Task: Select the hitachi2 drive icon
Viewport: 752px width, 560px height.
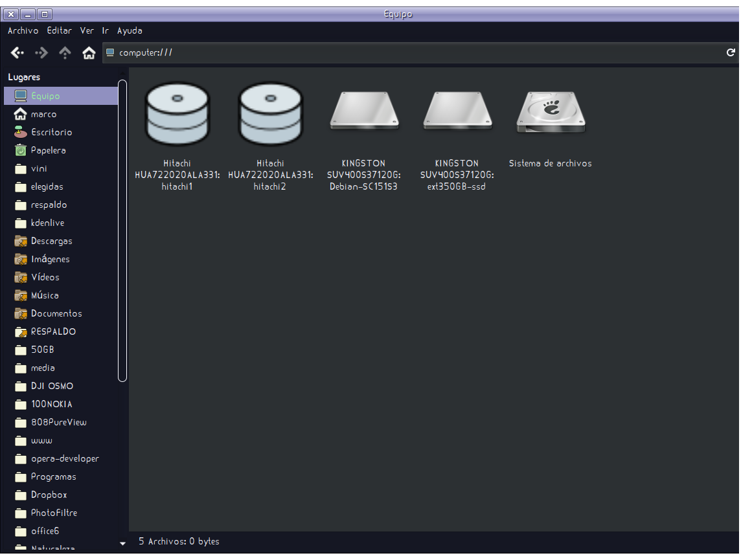Action: coord(271,114)
